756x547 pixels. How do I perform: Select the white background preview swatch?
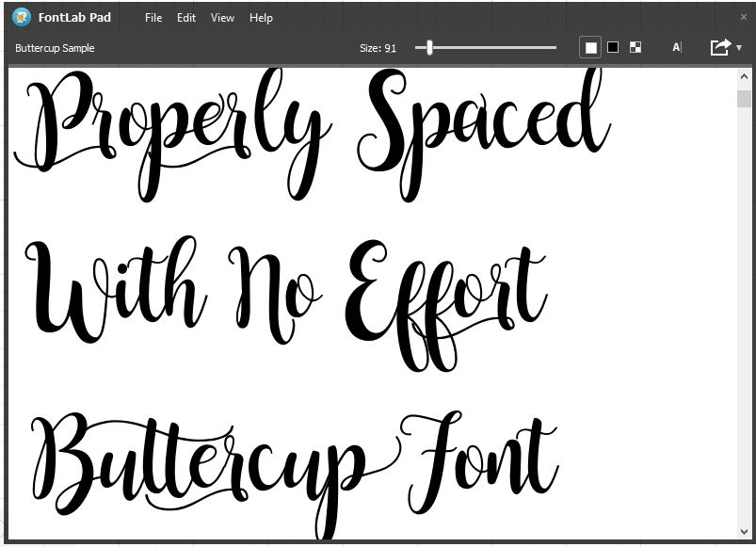point(590,46)
